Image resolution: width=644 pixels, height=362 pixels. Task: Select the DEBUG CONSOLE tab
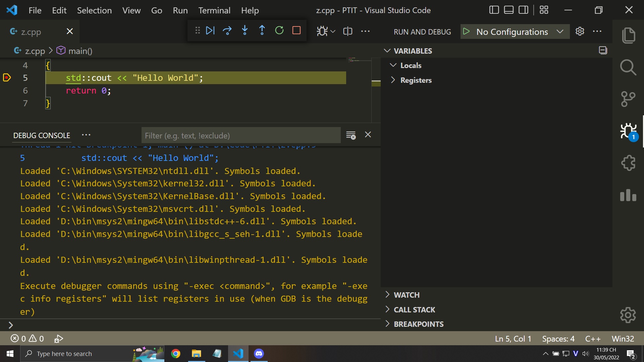[x=42, y=135]
